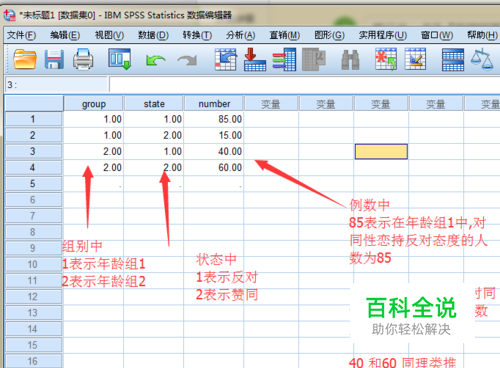Select row header 16

point(33,361)
